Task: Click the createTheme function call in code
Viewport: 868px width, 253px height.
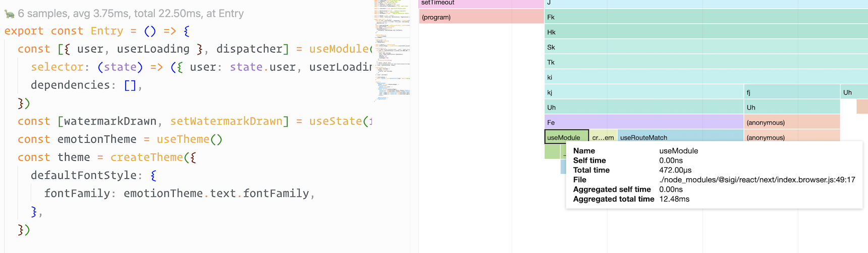Action: (x=146, y=158)
